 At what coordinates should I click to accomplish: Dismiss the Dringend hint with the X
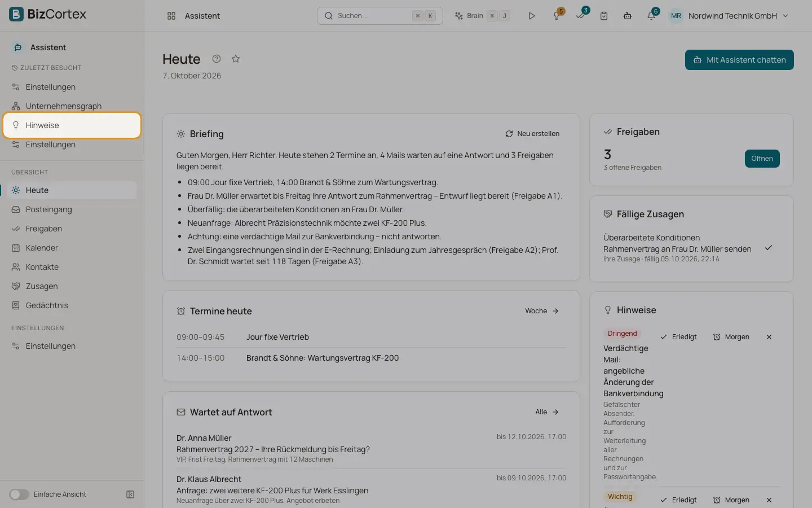click(x=769, y=337)
